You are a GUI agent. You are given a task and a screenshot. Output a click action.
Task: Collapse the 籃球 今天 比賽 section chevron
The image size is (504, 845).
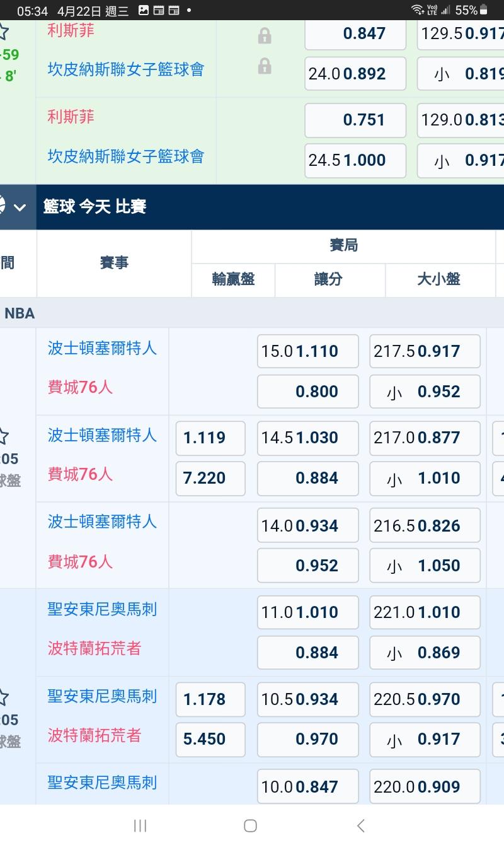pos(20,207)
